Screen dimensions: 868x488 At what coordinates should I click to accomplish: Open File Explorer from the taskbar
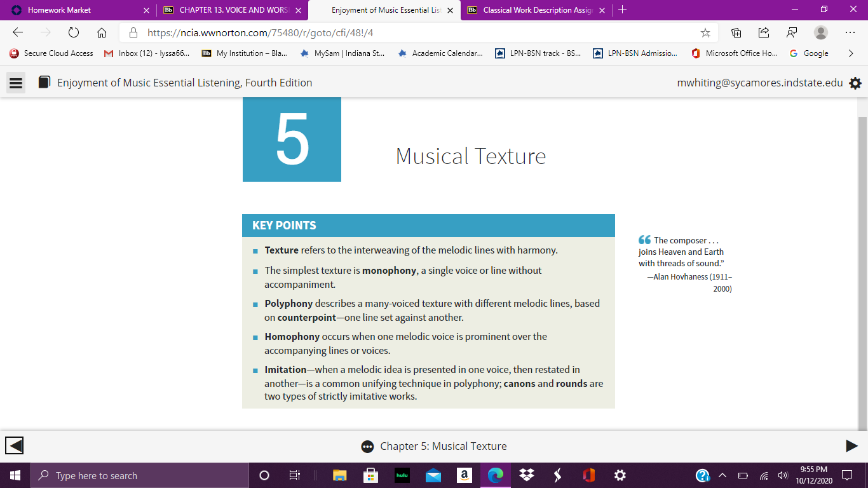(340, 475)
